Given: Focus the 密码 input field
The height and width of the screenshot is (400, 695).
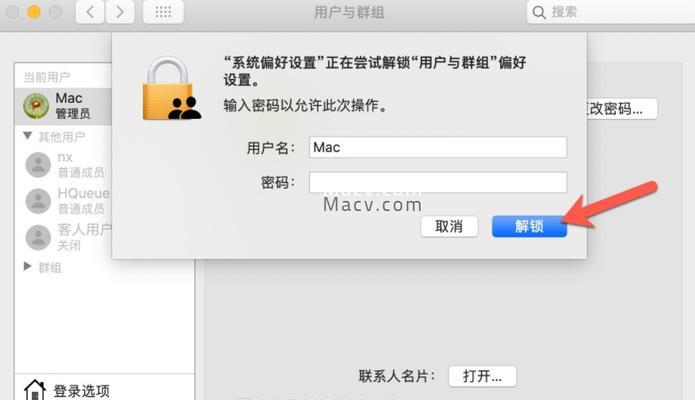Looking at the screenshot, I should [x=438, y=182].
